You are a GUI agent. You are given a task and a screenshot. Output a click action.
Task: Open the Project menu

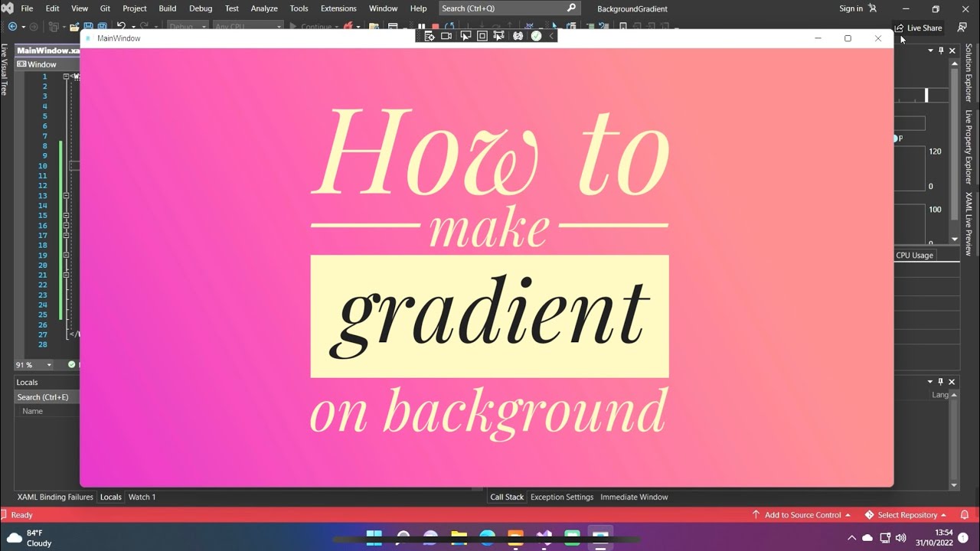click(x=135, y=8)
